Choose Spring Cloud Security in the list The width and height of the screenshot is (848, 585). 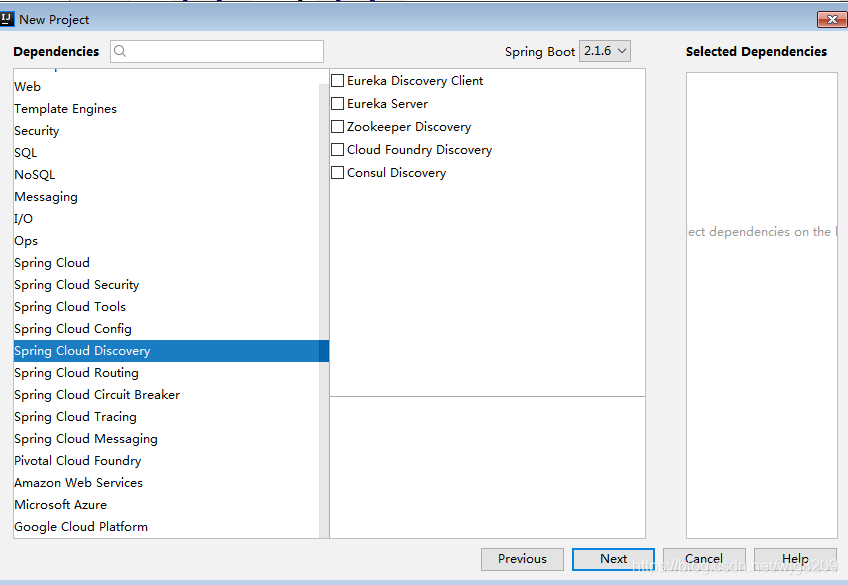pyautogui.click(x=167, y=285)
